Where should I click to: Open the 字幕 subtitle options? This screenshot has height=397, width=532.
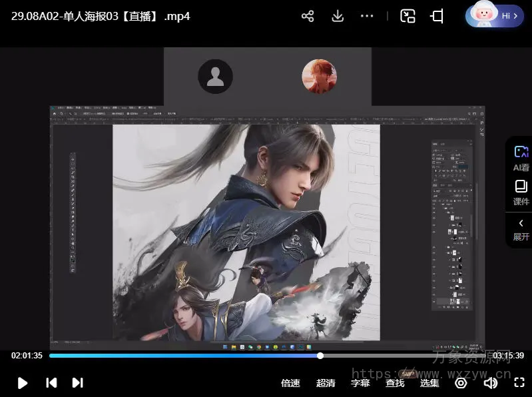360,383
